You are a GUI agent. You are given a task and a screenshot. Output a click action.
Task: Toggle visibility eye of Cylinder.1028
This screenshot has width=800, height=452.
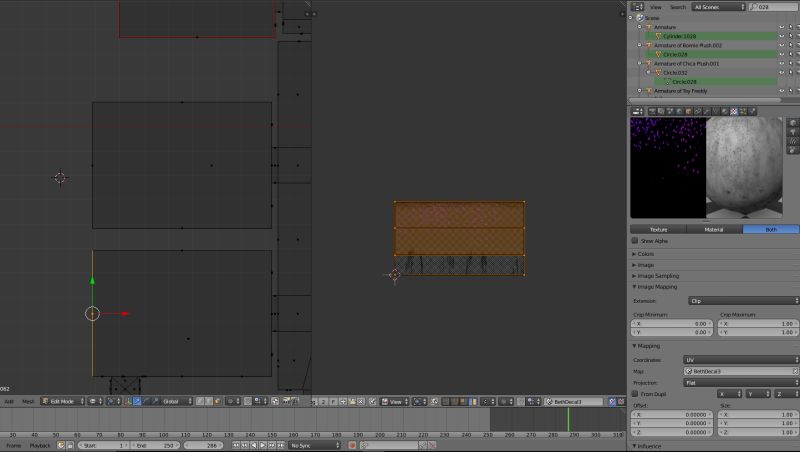tap(782, 36)
